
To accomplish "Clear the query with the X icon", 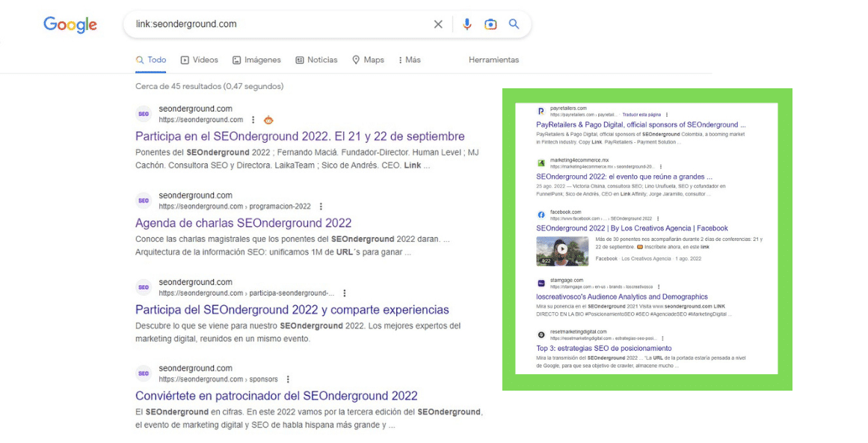I will (x=438, y=24).
